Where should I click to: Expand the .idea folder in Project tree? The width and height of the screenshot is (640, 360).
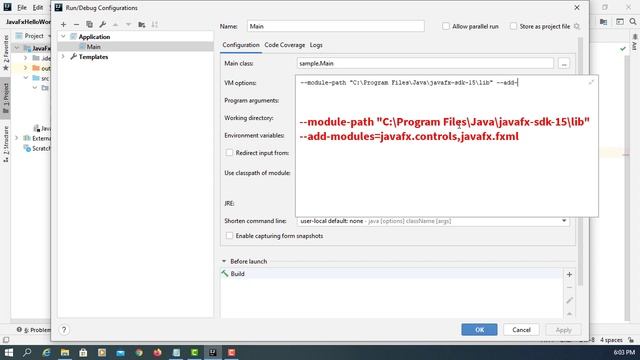point(26,58)
